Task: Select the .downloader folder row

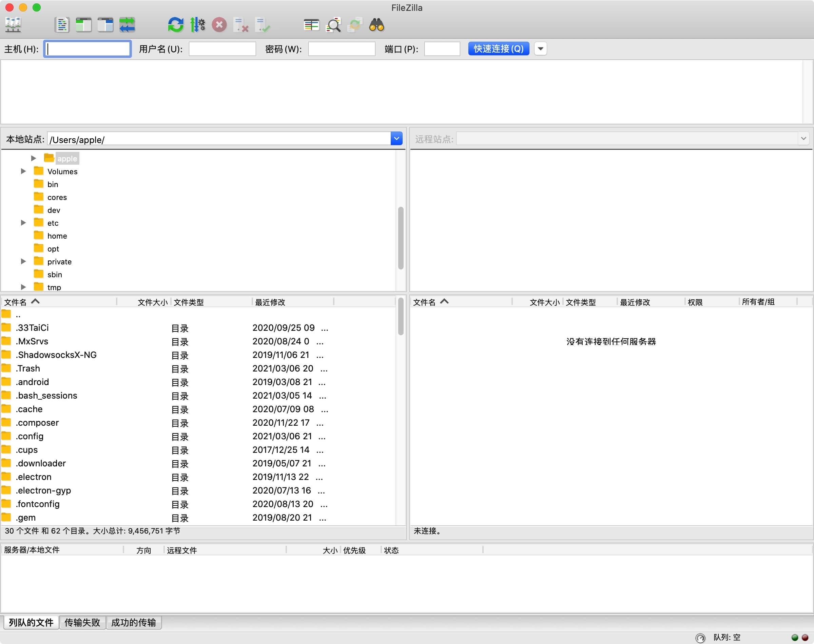Action: point(198,463)
